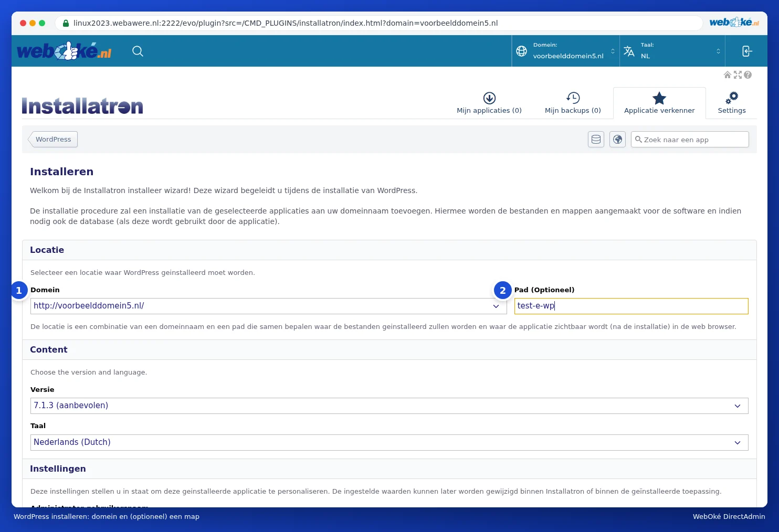Click the database icon button
Screen dimensions: 779x532
[596, 140]
